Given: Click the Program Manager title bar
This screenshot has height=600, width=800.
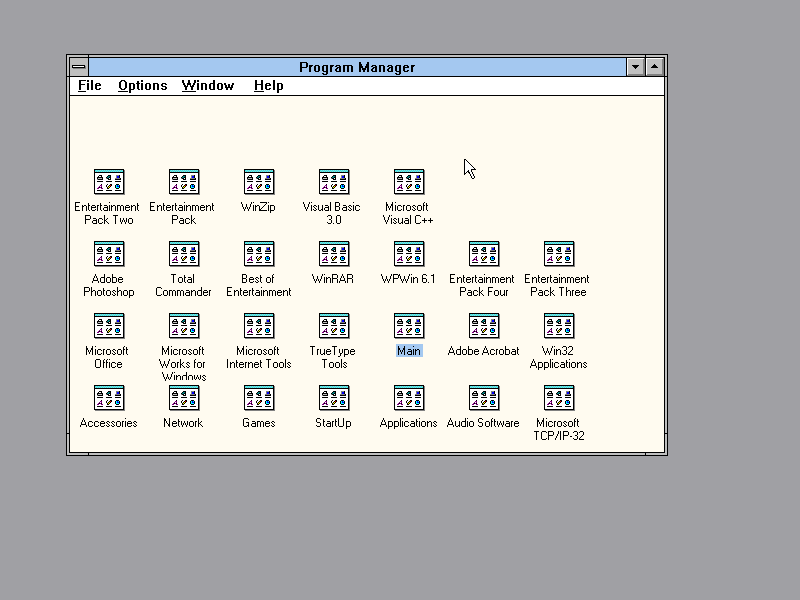Looking at the screenshot, I should pyautogui.click(x=357, y=67).
